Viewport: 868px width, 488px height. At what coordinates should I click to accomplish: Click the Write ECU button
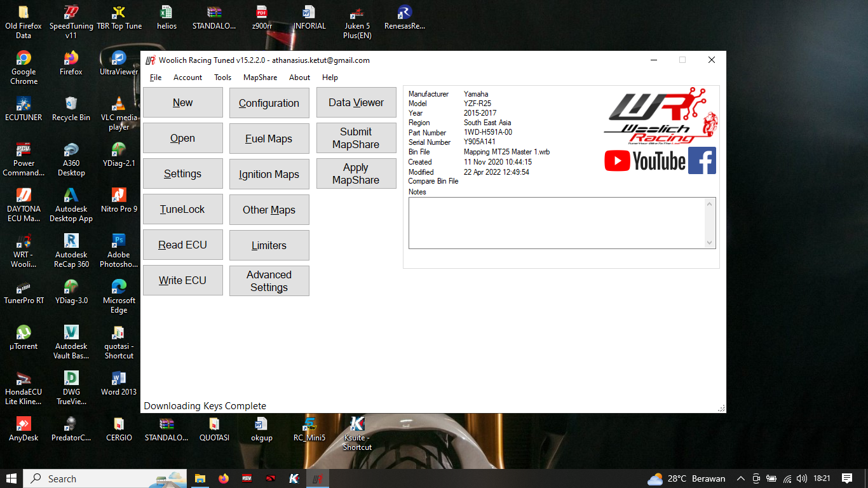pyautogui.click(x=182, y=280)
